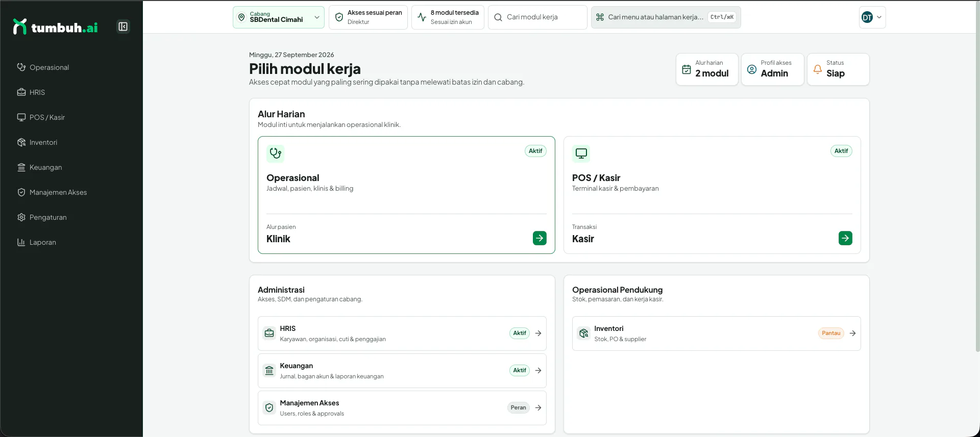
Task: Click the box icon beside sidebar Inventori
Action: click(21, 142)
